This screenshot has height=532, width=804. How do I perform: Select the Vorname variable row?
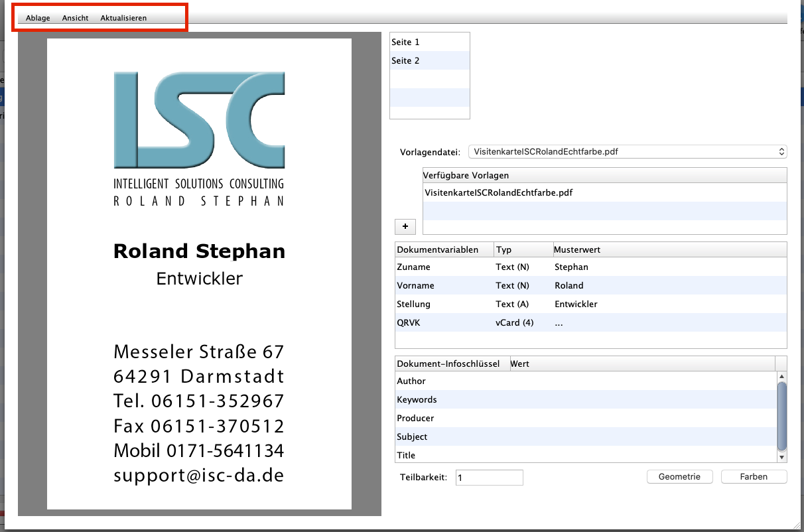(x=591, y=285)
